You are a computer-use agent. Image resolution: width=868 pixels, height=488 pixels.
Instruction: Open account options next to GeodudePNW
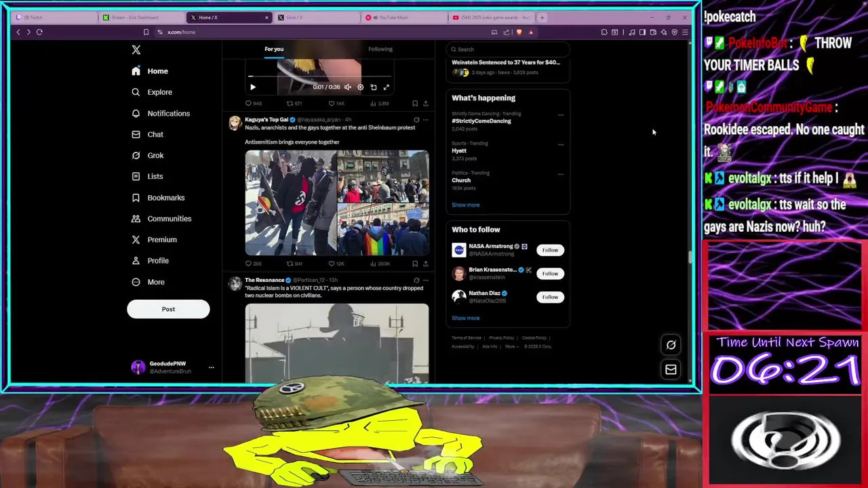point(211,367)
